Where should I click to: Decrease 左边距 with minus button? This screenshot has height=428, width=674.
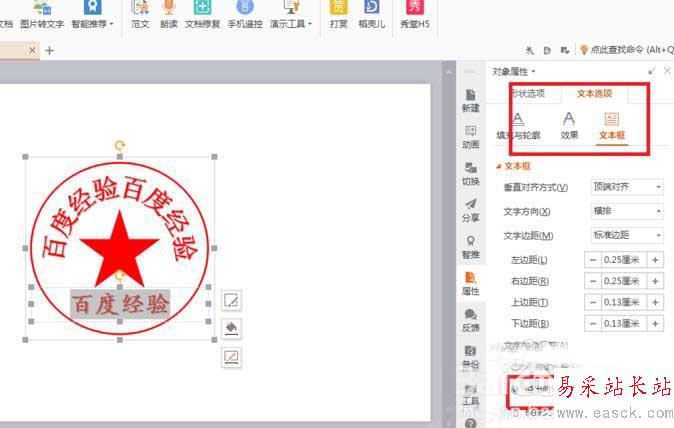pos(593,260)
